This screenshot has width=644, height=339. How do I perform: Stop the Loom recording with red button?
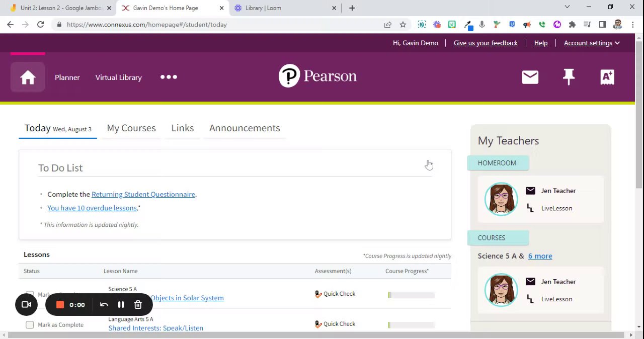pos(60,305)
